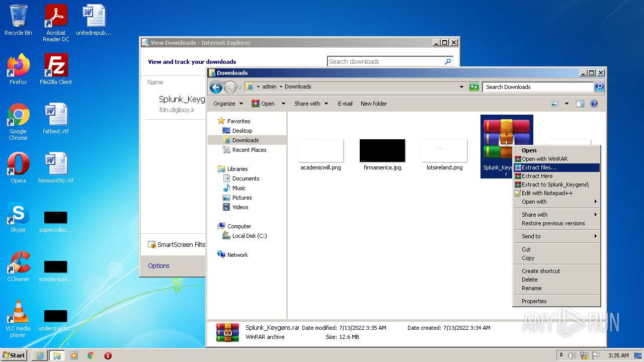Image resolution: width=644 pixels, height=362 pixels.
Task: Open Windows Explorer taskbar button
Action: [x=56, y=355]
